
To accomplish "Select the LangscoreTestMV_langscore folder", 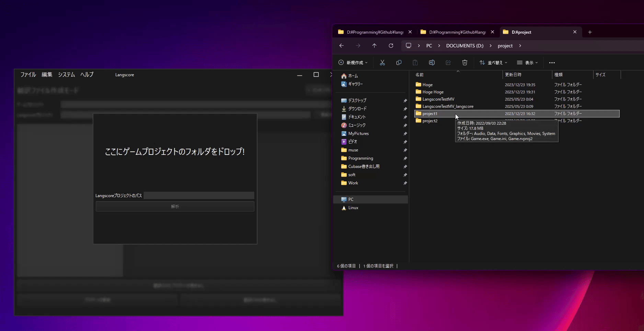I will point(517,106).
